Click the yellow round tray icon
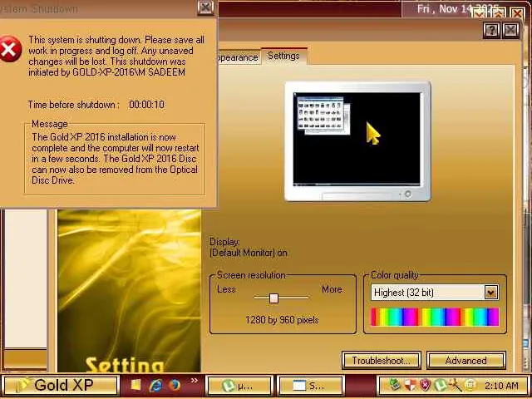The width and height of the screenshot is (532, 399). [x=470, y=385]
